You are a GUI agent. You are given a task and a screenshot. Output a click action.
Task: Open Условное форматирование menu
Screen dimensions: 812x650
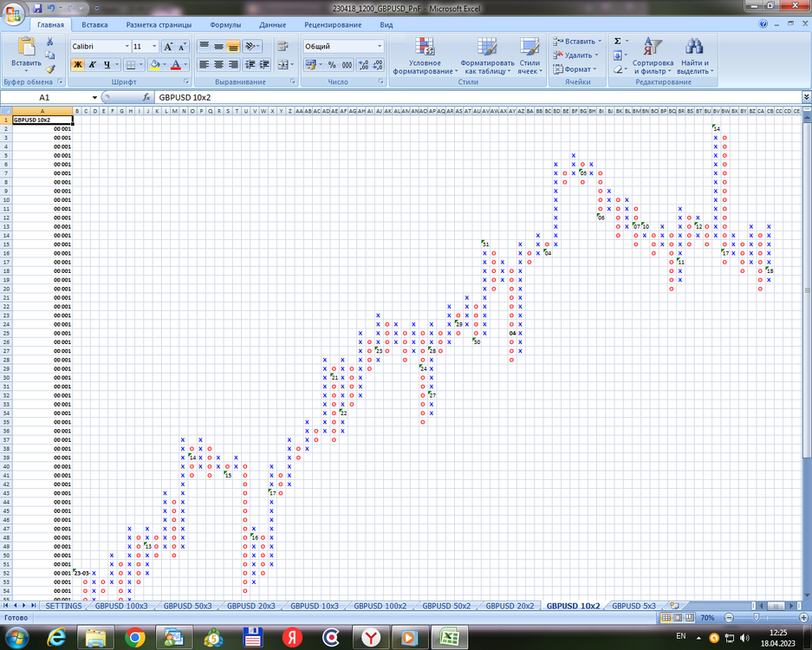425,56
